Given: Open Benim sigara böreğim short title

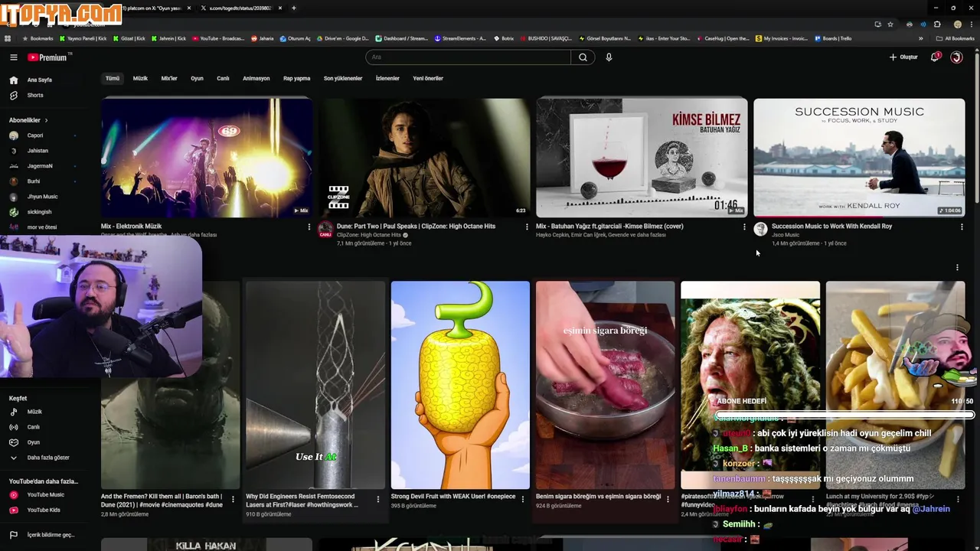Looking at the screenshot, I should pos(598,497).
